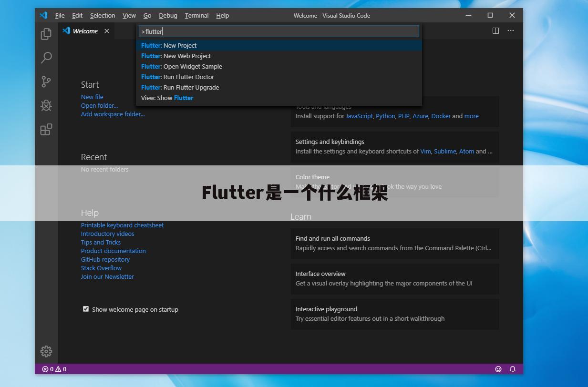
Task: Open Interface overview card
Action: pos(395,278)
